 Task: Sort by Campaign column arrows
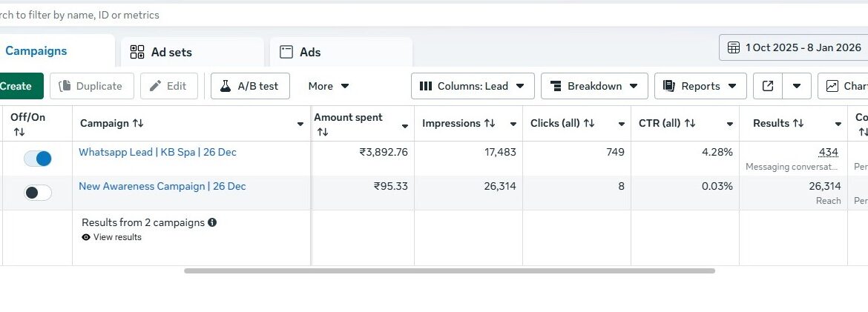tap(138, 123)
